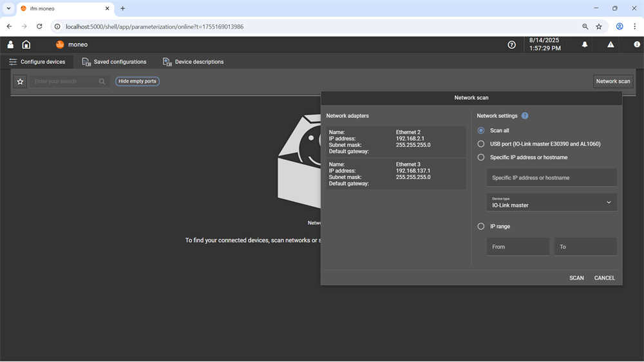This screenshot has height=362, width=644.
Task: Click the Specific IP address or hostname field
Action: click(552, 178)
